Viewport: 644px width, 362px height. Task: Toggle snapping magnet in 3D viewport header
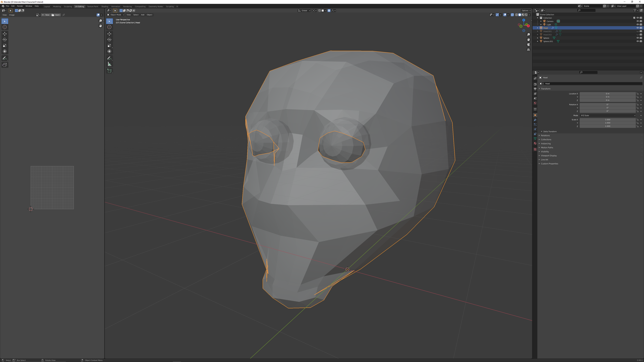point(319,11)
